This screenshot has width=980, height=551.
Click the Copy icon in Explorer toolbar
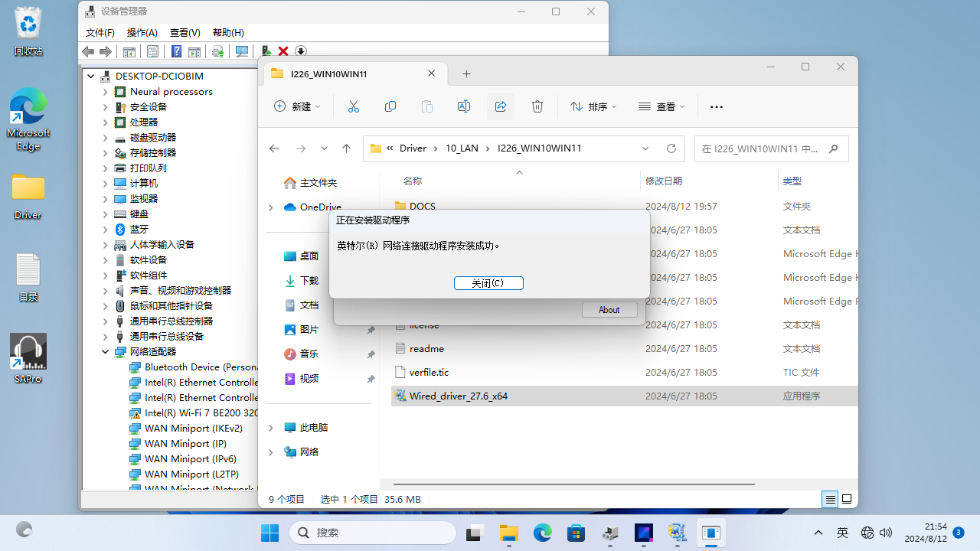pos(390,107)
